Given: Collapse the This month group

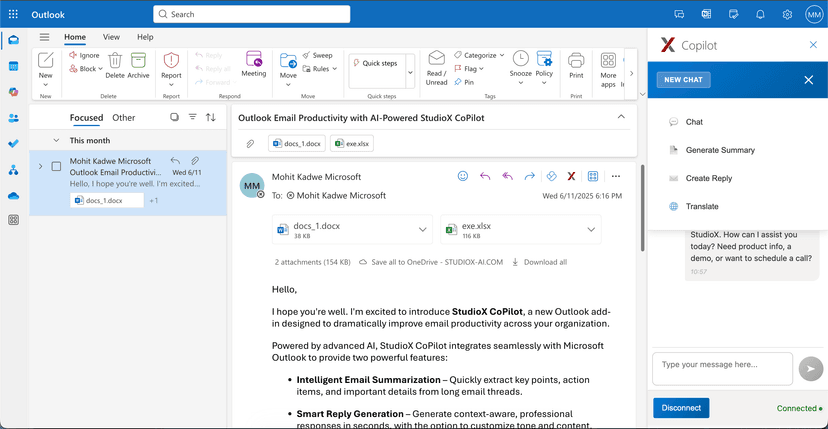Looking at the screenshot, I should coord(59,140).
